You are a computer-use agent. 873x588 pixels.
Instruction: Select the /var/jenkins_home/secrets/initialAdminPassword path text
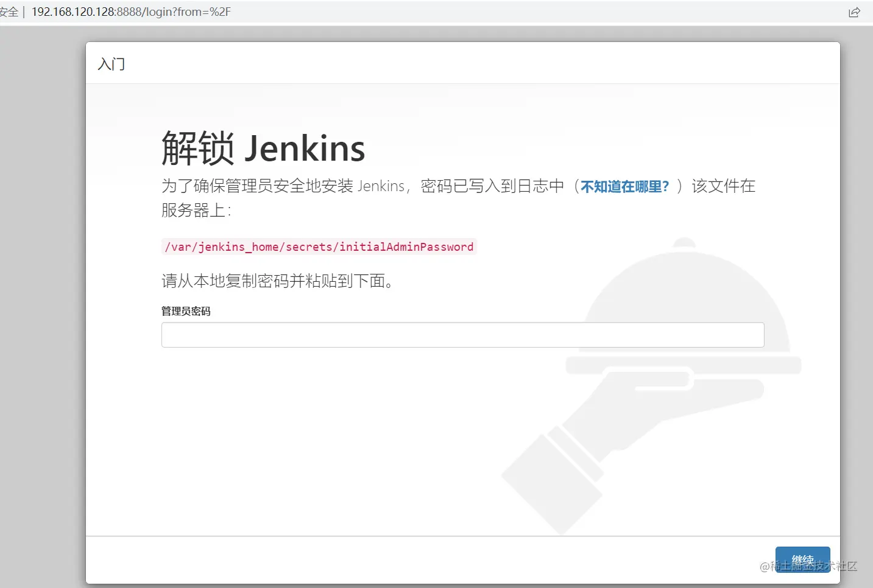[319, 247]
